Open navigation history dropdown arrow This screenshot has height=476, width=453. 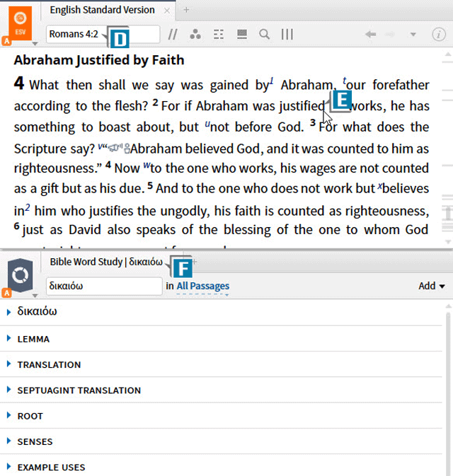pos(413,35)
